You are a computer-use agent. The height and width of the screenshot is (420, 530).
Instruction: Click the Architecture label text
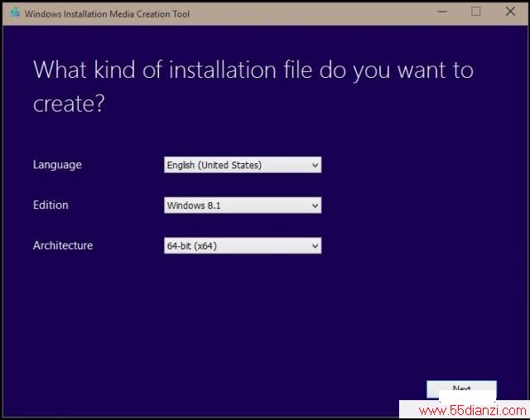[63, 245]
